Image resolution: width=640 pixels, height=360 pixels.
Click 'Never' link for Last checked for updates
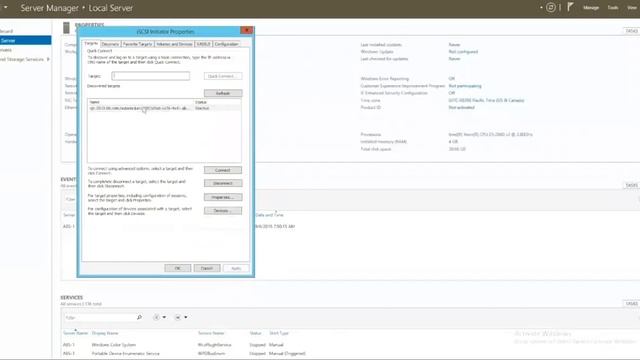454,59
